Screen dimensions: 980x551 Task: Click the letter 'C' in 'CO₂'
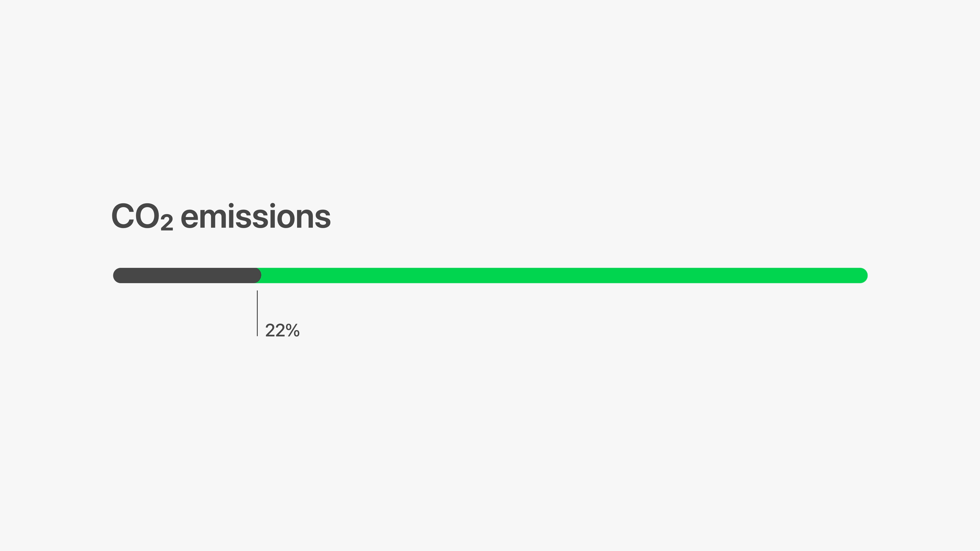[123, 216]
